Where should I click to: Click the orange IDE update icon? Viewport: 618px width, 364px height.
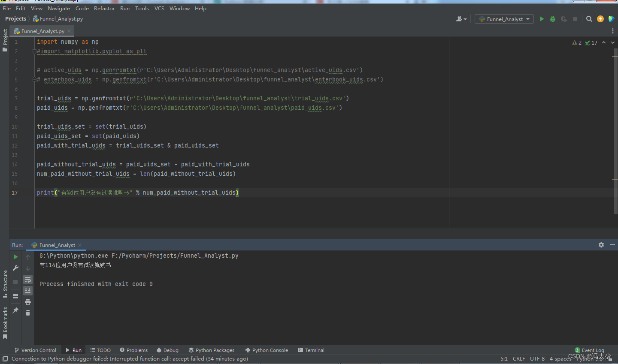point(600,19)
